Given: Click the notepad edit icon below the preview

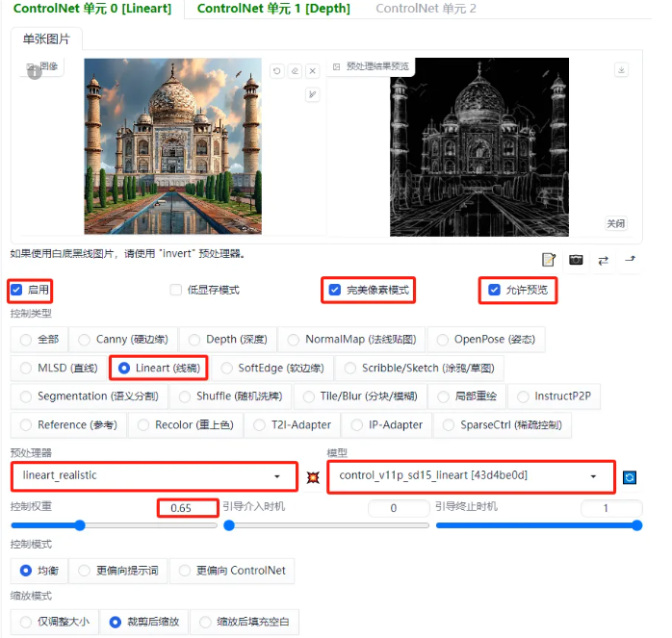Looking at the screenshot, I should 549,260.
